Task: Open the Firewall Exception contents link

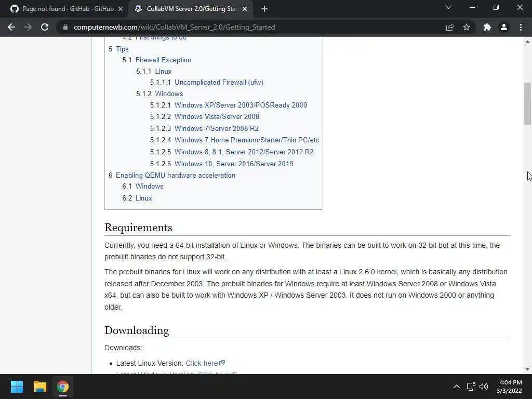Action: tap(163, 60)
